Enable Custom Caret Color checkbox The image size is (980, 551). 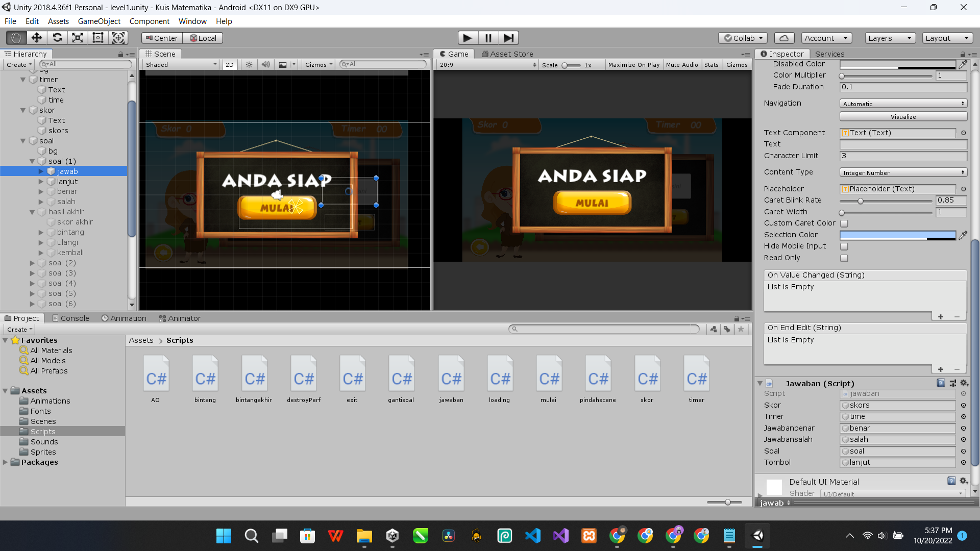(844, 223)
